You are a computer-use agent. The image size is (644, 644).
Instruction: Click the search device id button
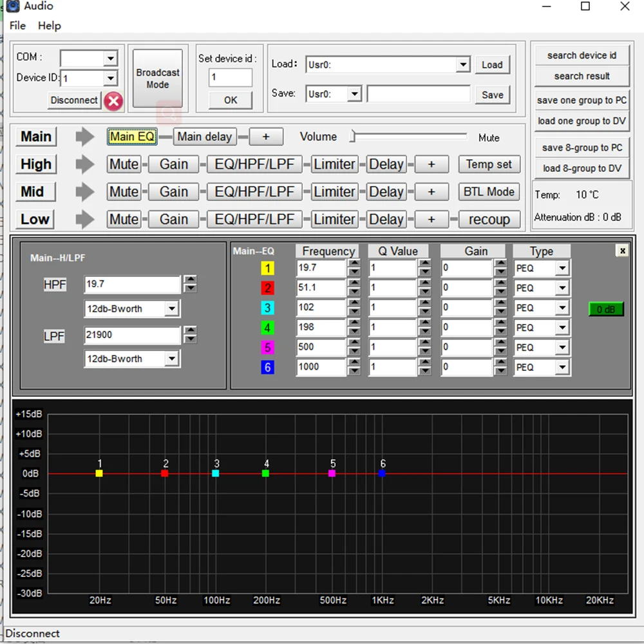[582, 55]
